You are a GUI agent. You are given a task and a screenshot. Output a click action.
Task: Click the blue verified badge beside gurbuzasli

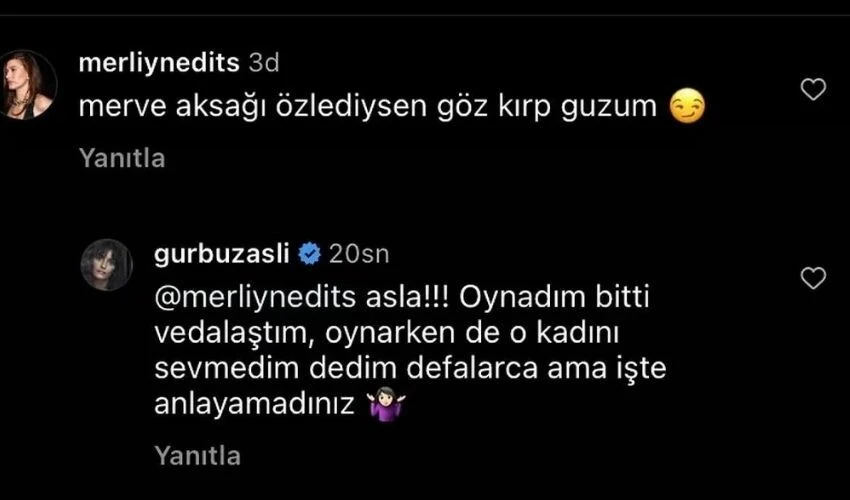[309, 256]
